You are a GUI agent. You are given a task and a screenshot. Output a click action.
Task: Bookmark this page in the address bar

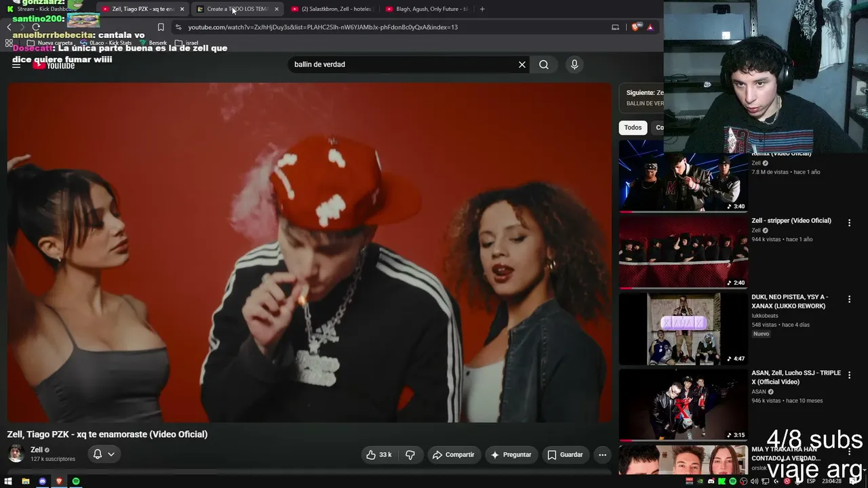pyautogui.click(x=161, y=27)
